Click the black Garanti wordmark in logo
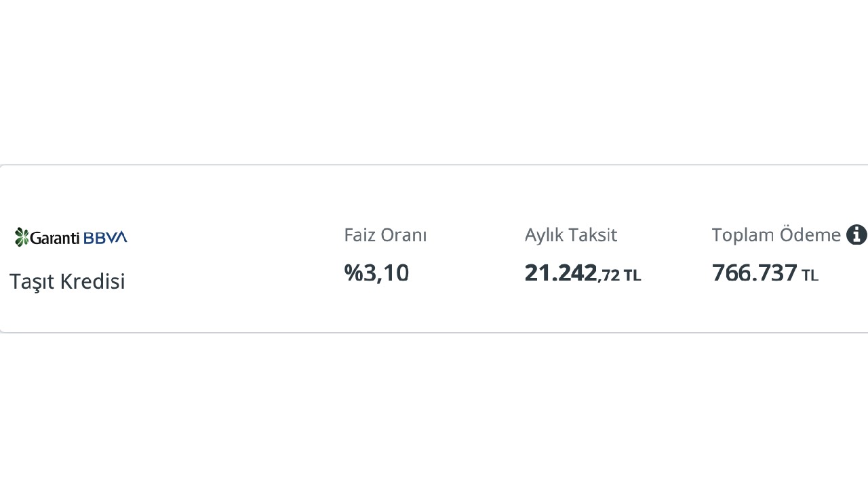This screenshot has width=868, height=488. click(56, 238)
